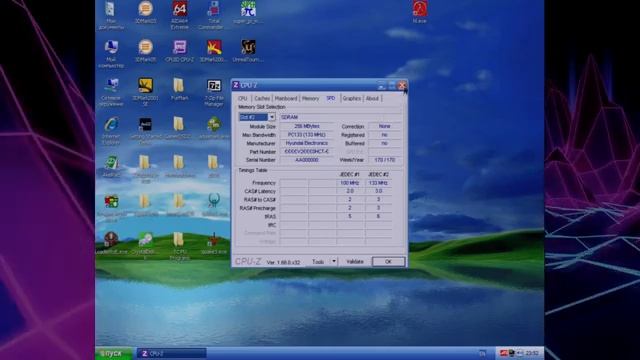The height and width of the screenshot is (360, 640).
Task: Click the Hyundai Electronics manufacturer field
Action: [x=307, y=143]
